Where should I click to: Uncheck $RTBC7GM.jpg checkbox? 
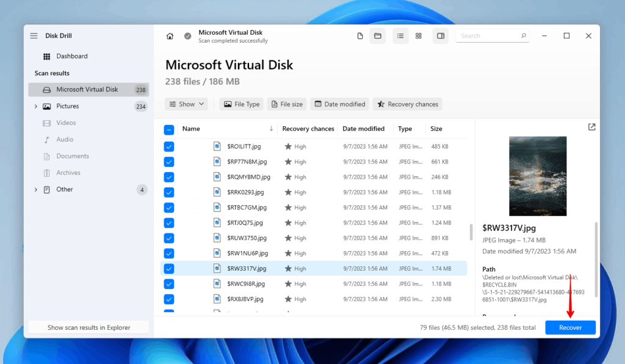168,207
